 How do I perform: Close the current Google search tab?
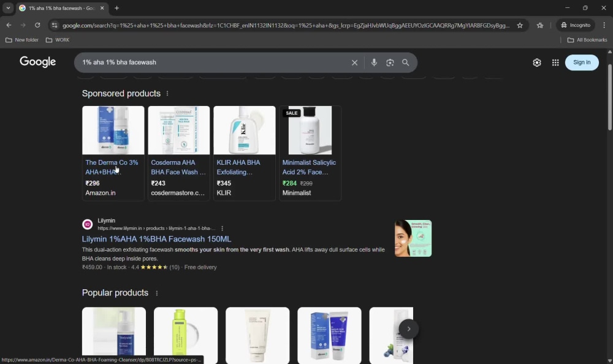coord(102,8)
